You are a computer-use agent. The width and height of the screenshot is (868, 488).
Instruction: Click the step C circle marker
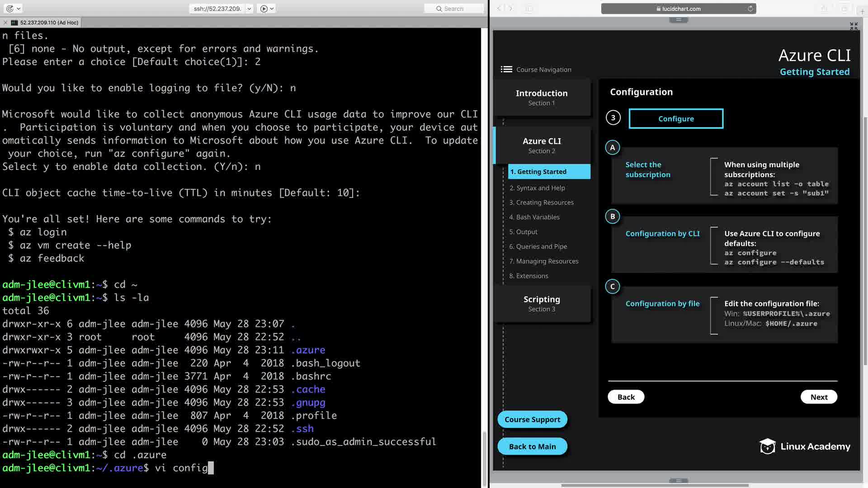pyautogui.click(x=613, y=286)
